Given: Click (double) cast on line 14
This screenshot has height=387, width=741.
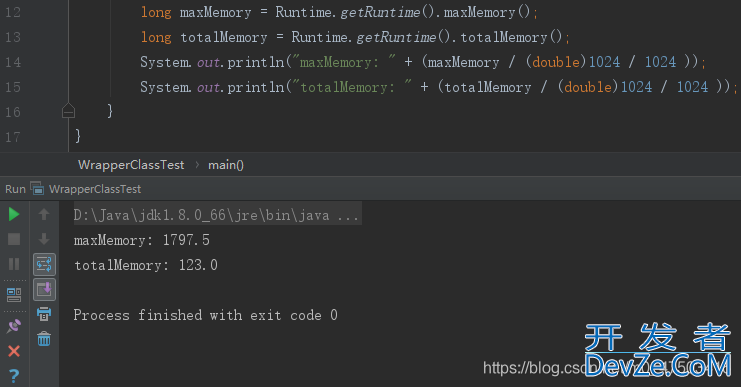Looking at the screenshot, I should (556, 62).
